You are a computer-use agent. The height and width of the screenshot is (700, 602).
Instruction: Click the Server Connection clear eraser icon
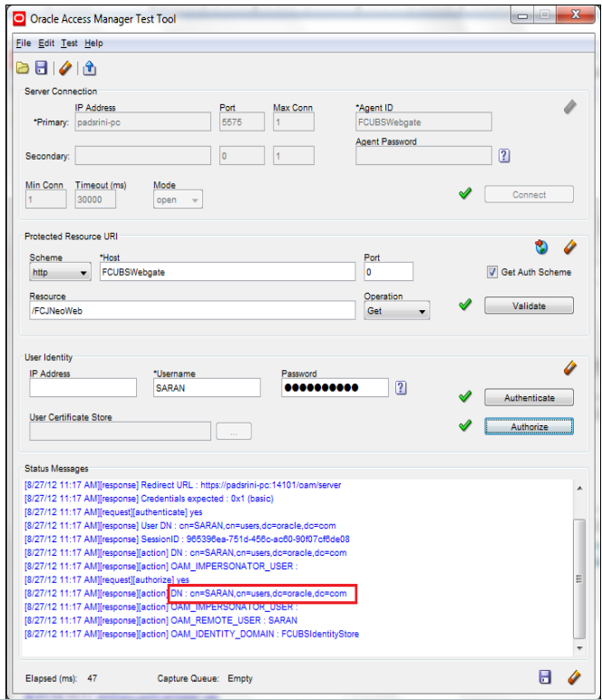pyautogui.click(x=570, y=107)
